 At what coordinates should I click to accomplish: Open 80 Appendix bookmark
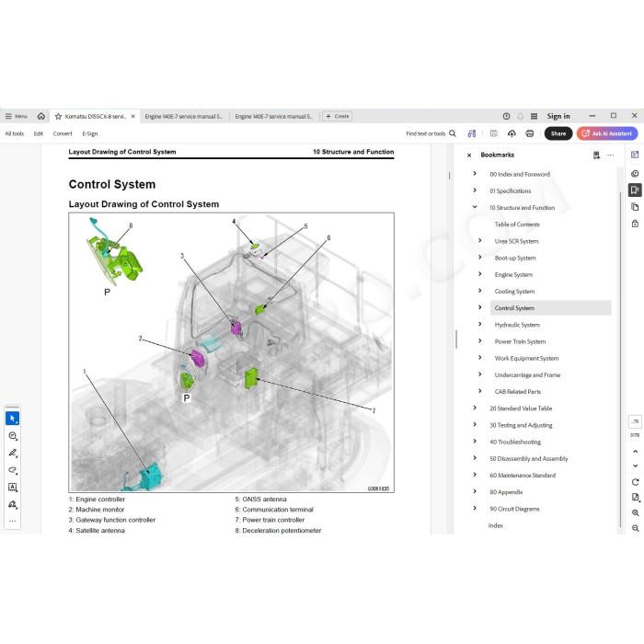coord(506,492)
